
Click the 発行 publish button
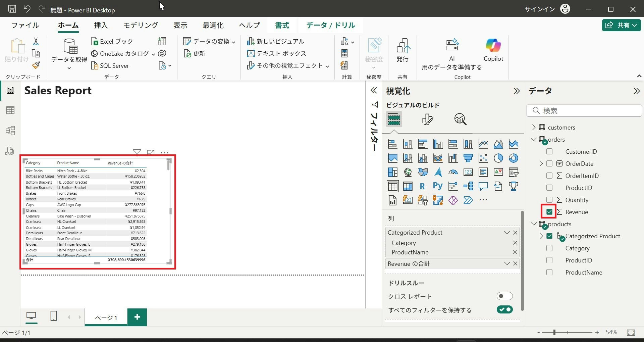pyautogui.click(x=402, y=50)
